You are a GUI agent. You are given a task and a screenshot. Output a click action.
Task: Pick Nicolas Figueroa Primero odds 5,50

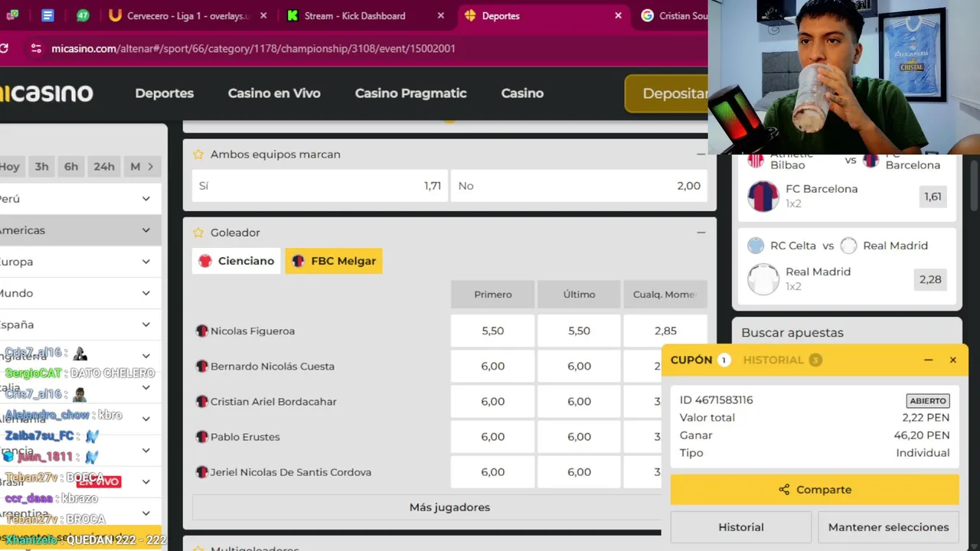[492, 331]
